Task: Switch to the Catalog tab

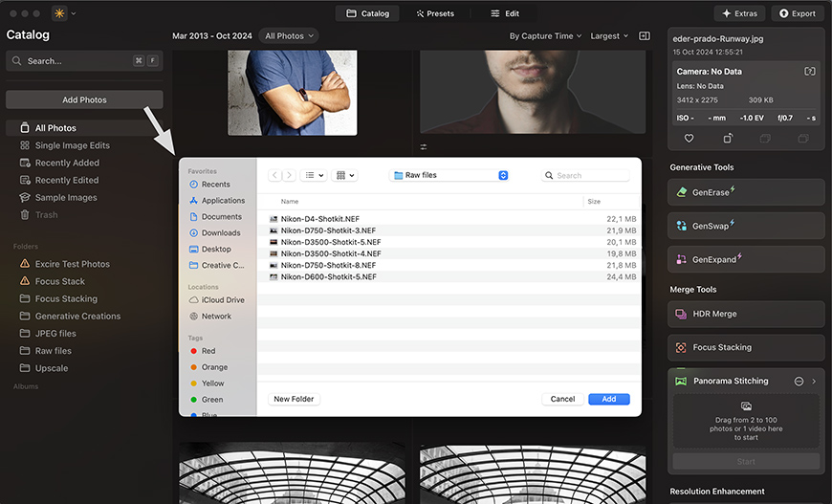Action: [x=368, y=13]
